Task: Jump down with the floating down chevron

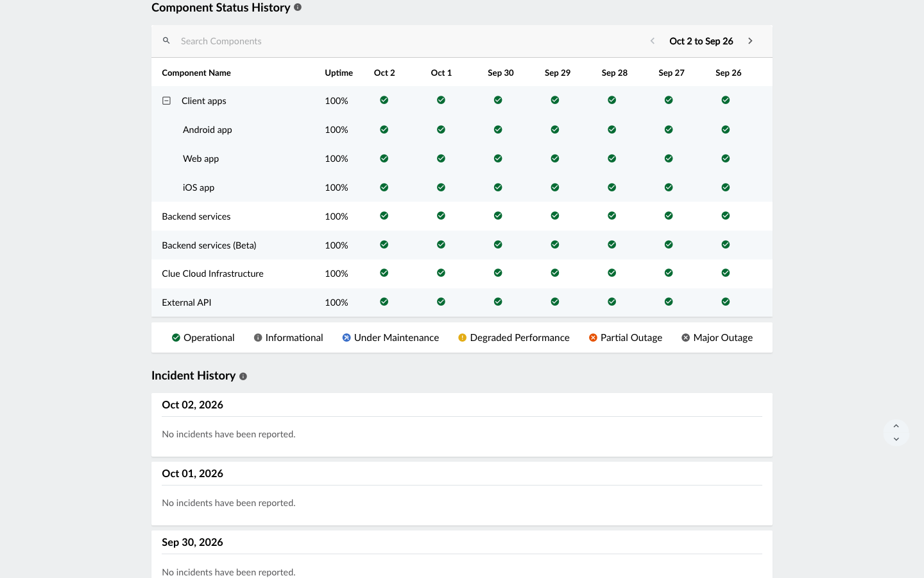Action: [896, 439]
